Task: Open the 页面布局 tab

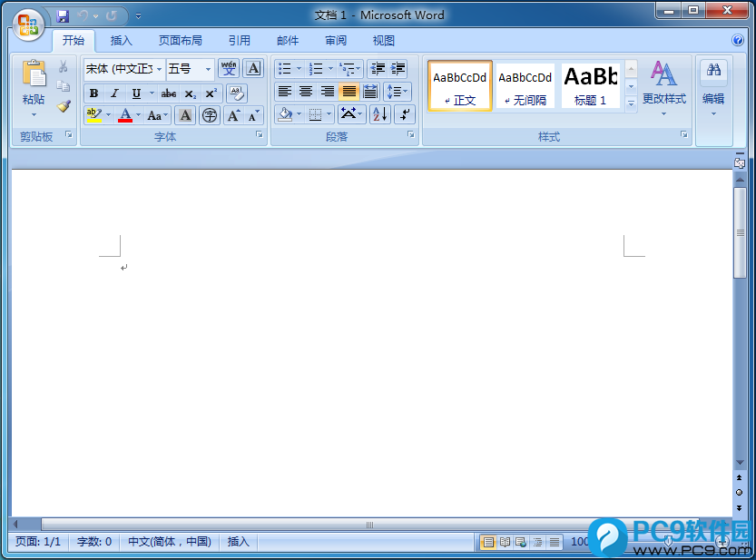Action: point(180,41)
